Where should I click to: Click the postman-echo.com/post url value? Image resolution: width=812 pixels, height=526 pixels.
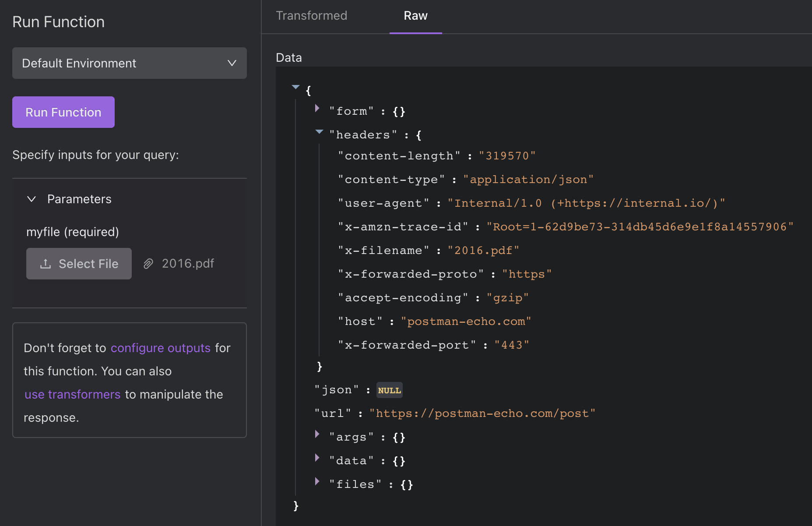coord(482,413)
